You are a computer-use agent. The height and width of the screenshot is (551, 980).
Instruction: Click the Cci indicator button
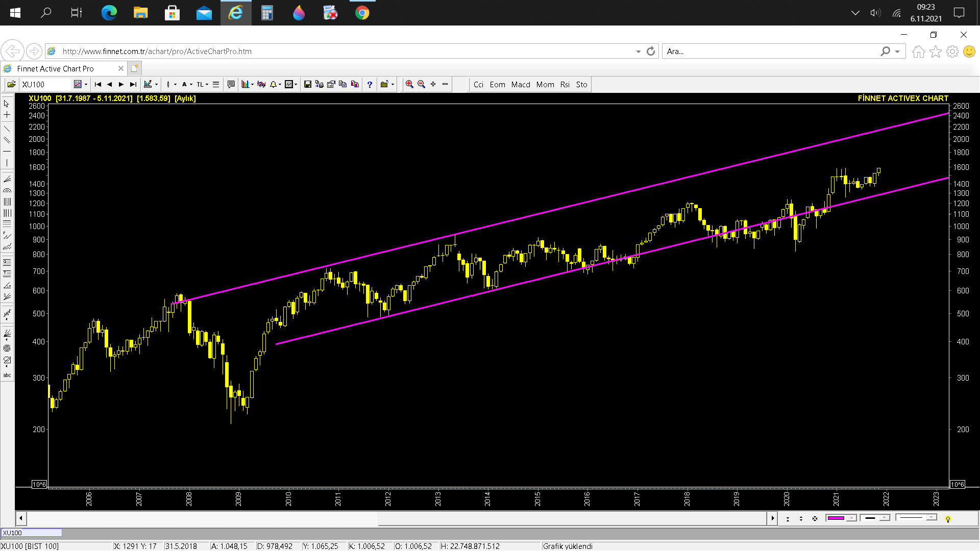478,84
